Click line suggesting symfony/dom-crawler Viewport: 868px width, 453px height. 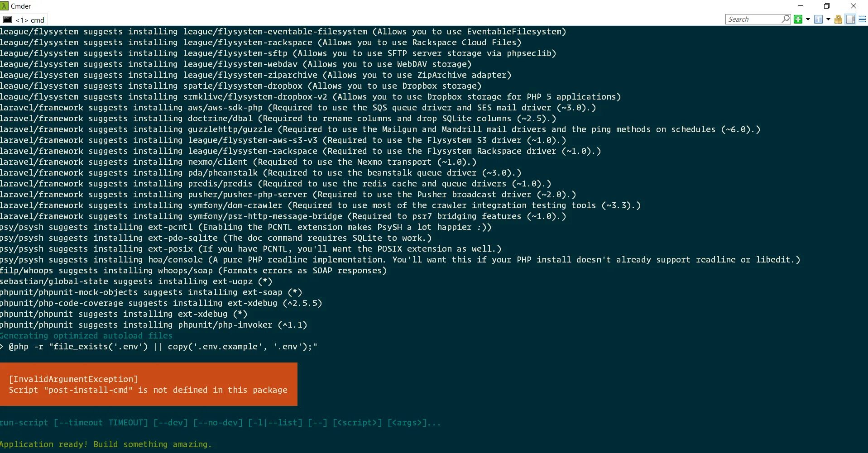click(320, 205)
